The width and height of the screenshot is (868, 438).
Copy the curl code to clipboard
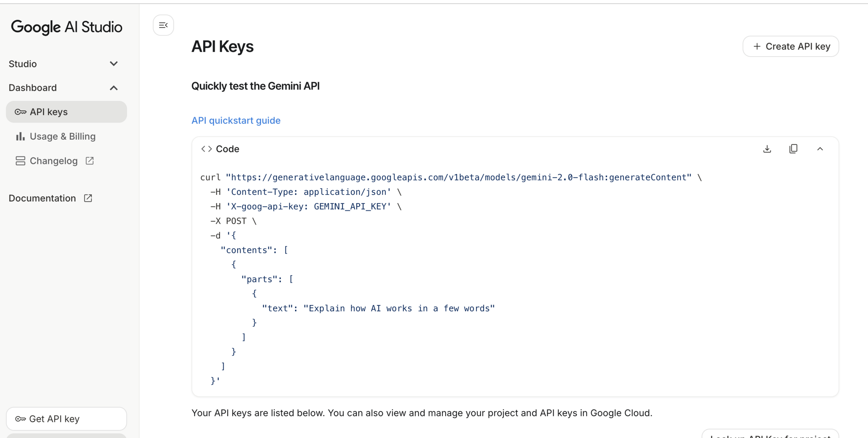click(793, 149)
